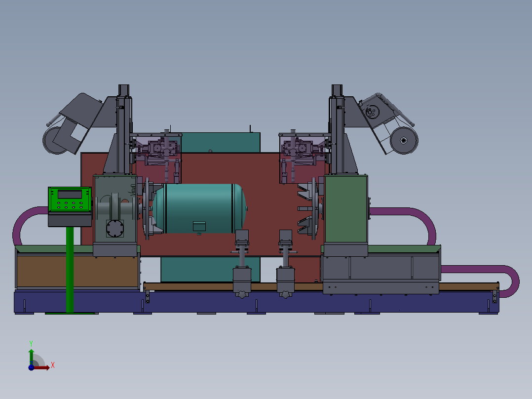Select the left support roller stand
Screen dimensions: 532x399
242,264
